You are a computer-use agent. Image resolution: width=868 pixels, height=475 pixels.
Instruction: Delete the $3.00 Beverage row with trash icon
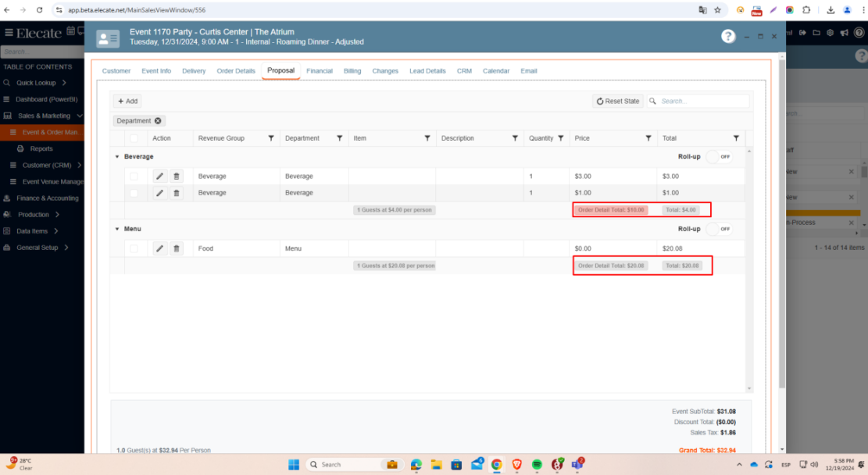click(x=177, y=176)
